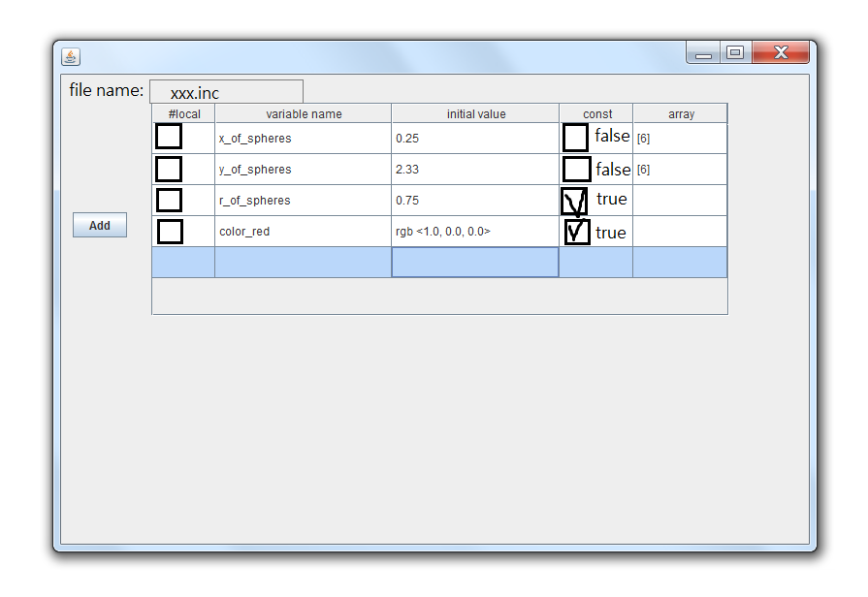The height and width of the screenshot is (597, 868).
Task: Click the Add button
Action: pyautogui.click(x=100, y=226)
